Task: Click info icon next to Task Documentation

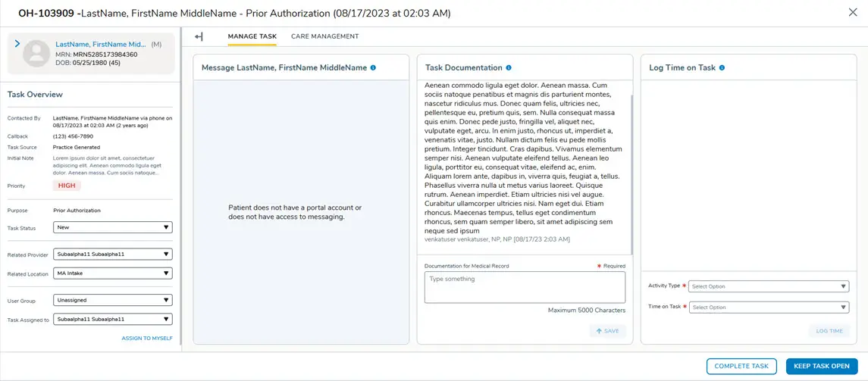Action: point(509,67)
